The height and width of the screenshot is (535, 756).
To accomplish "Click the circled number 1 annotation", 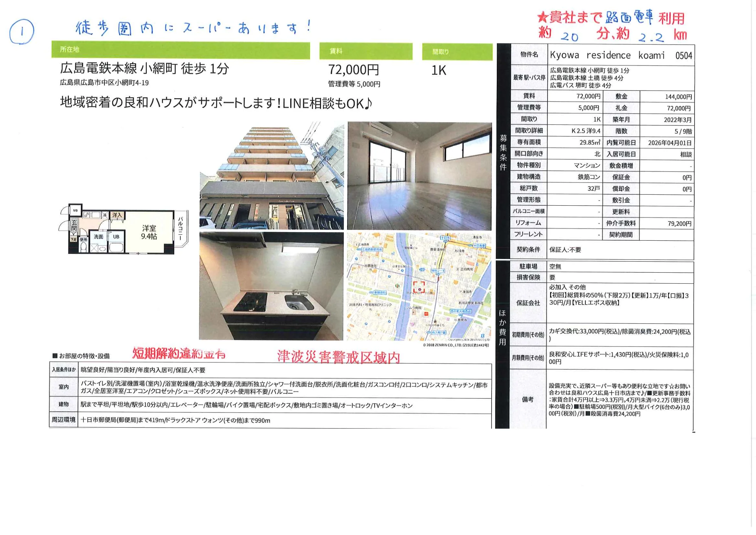I will coord(22,32).
